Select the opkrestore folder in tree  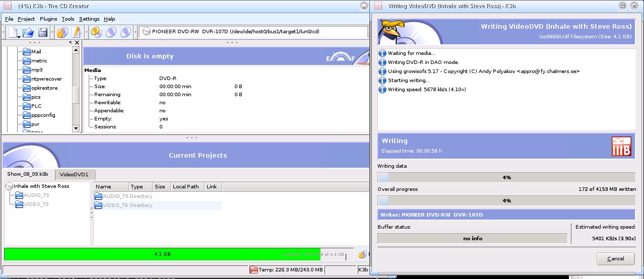[x=44, y=88]
